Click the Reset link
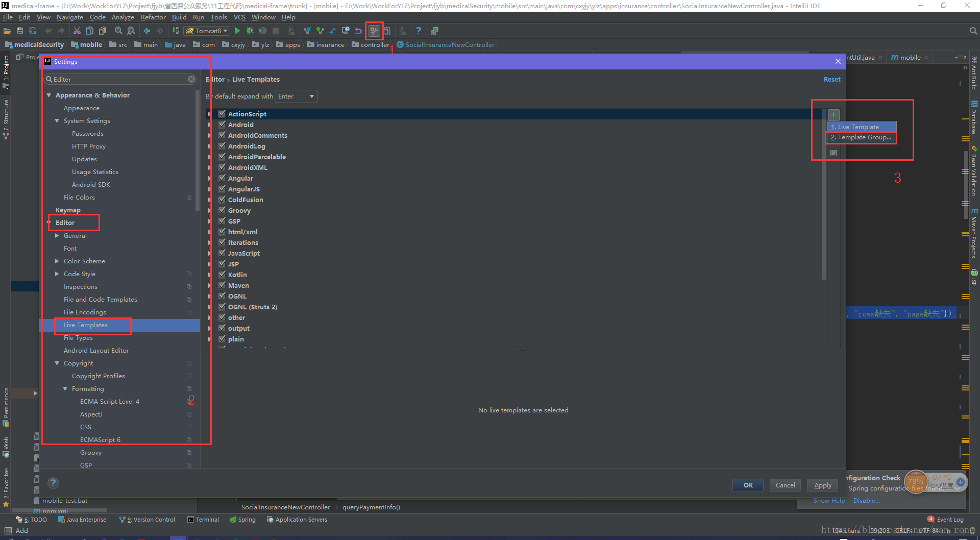Image resolution: width=980 pixels, height=540 pixels. [x=832, y=80]
